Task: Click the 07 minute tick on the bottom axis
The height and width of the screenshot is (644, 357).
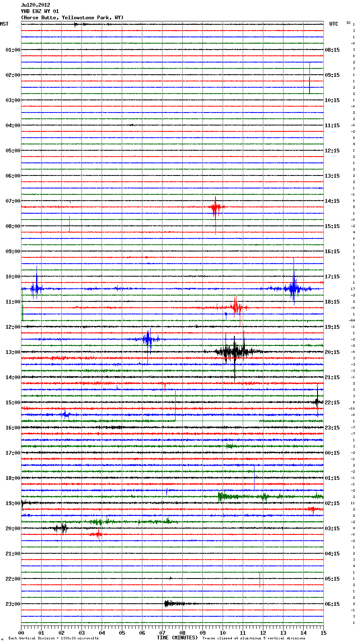Action: click(x=162, y=633)
